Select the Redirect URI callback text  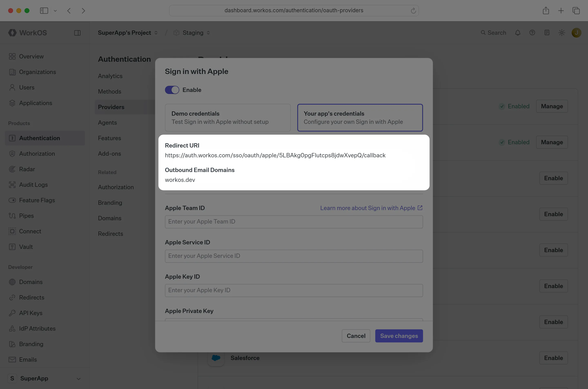click(275, 155)
